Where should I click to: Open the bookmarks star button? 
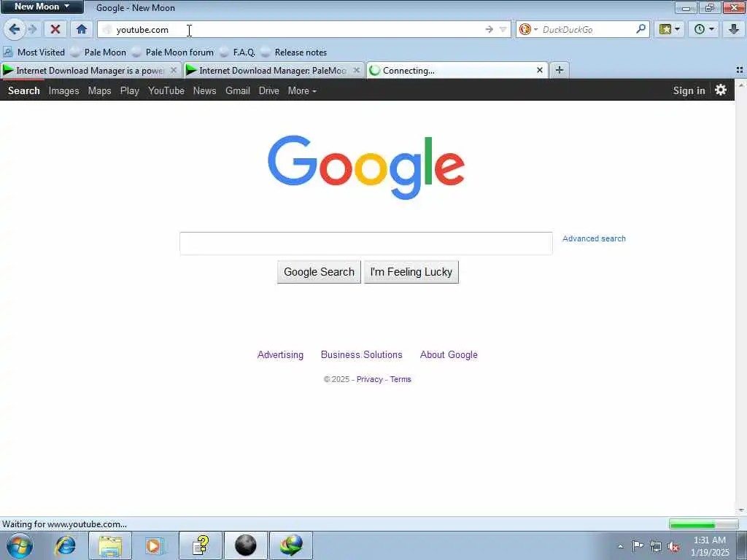665,29
